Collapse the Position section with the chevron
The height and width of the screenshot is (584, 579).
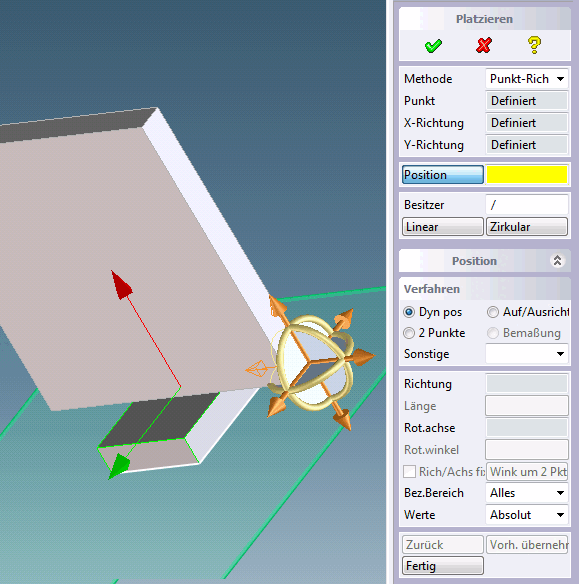(557, 261)
